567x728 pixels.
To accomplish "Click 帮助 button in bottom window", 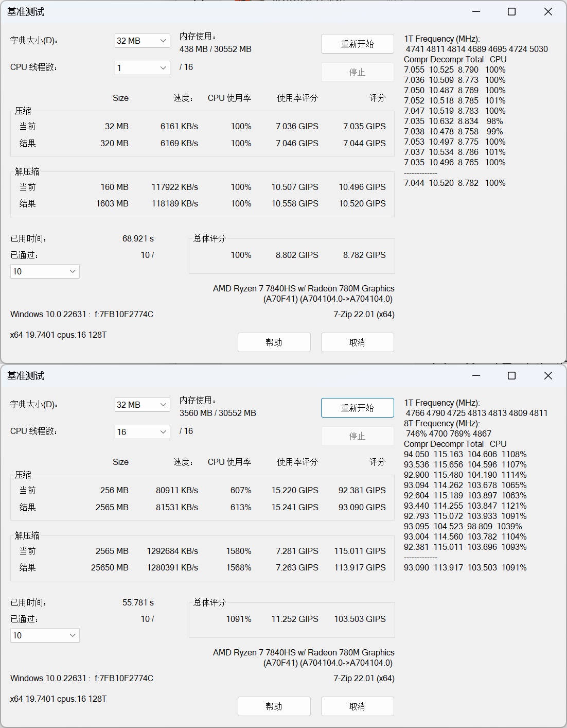I will click(274, 706).
